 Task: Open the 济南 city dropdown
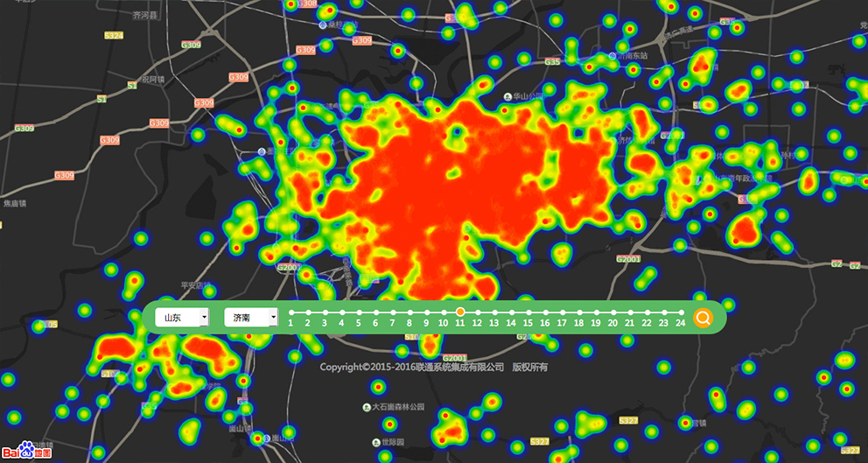[250, 318]
